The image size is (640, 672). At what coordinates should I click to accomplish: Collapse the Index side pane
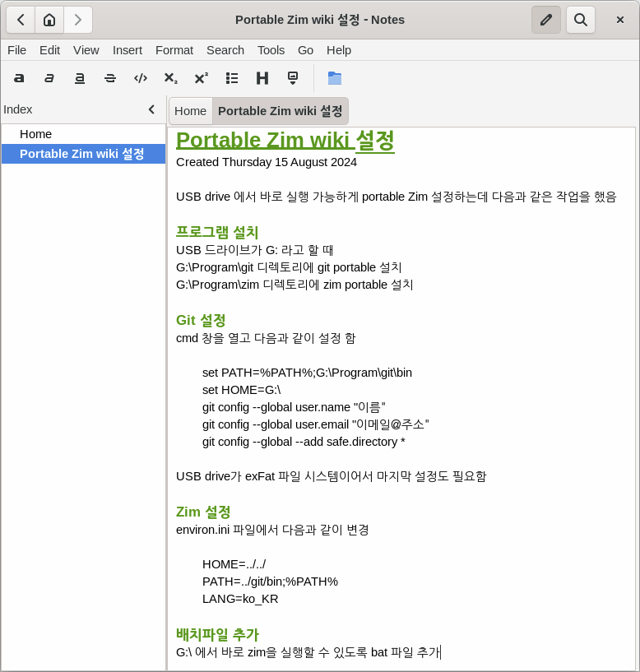pyautogui.click(x=151, y=109)
